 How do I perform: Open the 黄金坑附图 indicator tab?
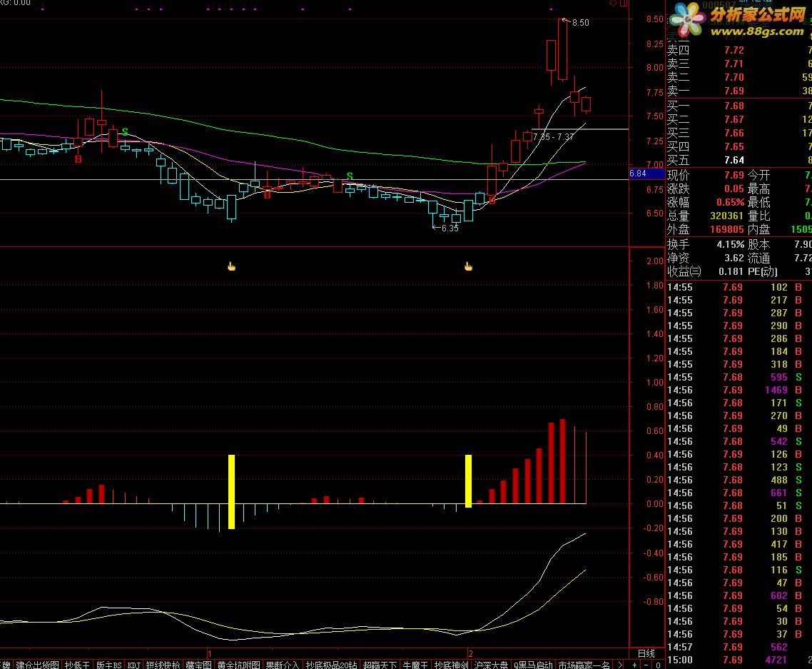[x=238, y=665]
